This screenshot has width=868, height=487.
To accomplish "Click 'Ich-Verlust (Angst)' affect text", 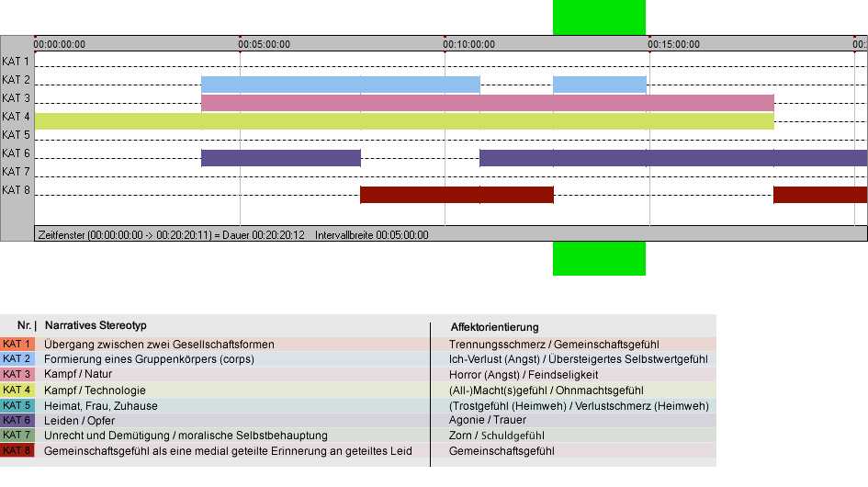I will coord(578,359).
